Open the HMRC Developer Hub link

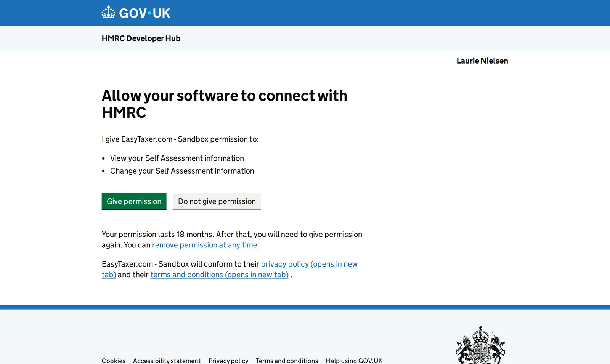click(x=141, y=38)
